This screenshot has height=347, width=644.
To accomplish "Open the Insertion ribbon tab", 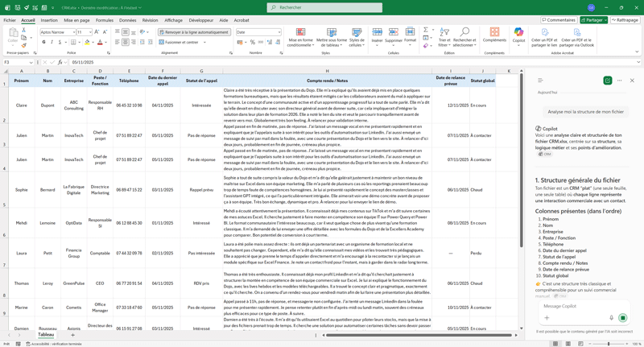I will pyautogui.click(x=49, y=20).
